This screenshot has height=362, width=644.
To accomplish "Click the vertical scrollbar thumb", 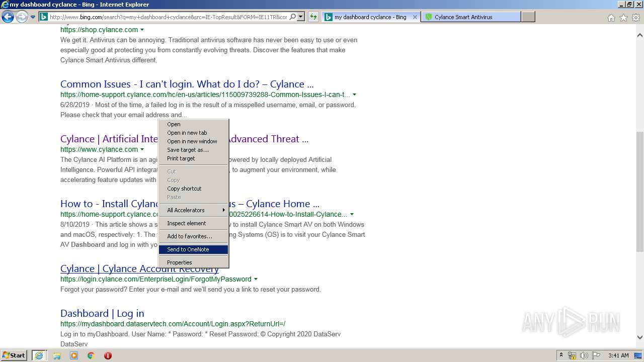I will tap(640, 191).
